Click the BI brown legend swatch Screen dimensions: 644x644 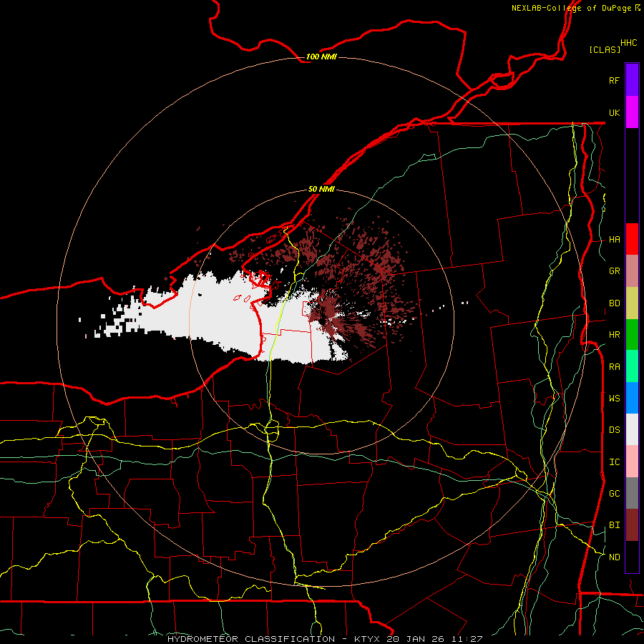click(632, 525)
